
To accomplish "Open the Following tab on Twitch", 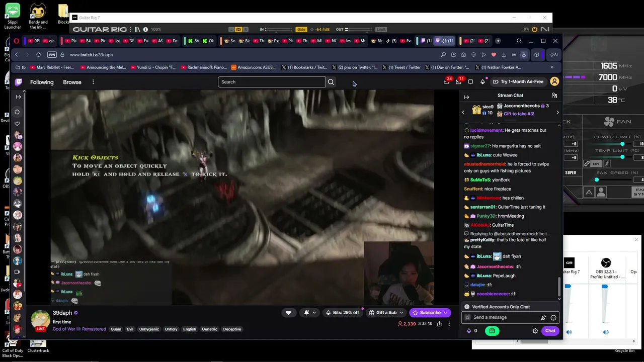I will coord(42,82).
